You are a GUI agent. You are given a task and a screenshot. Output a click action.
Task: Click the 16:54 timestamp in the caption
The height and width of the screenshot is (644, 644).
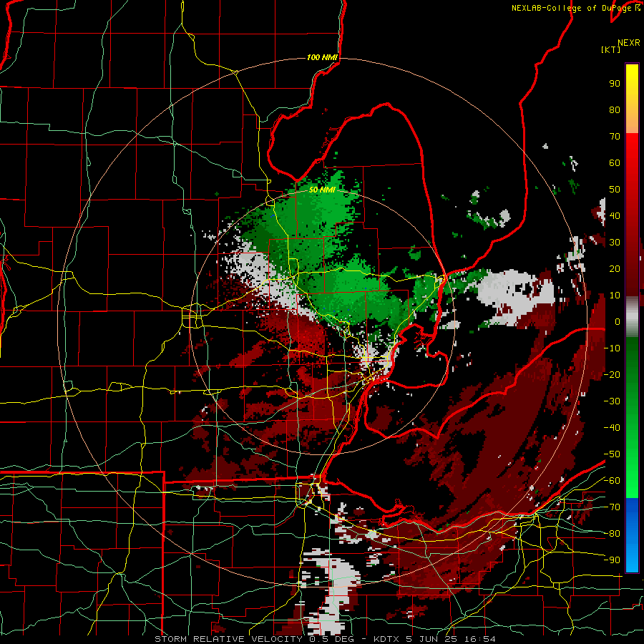pyautogui.click(x=479, y=639)
